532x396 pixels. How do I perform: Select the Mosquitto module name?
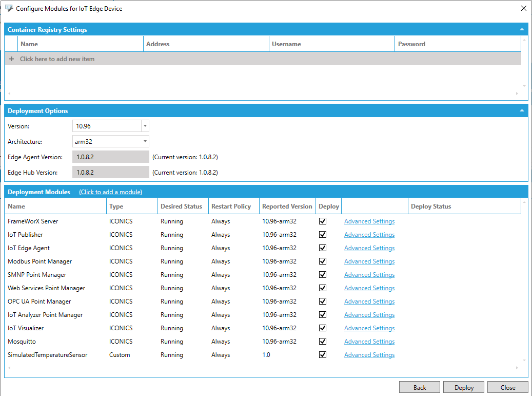(22, 342)
